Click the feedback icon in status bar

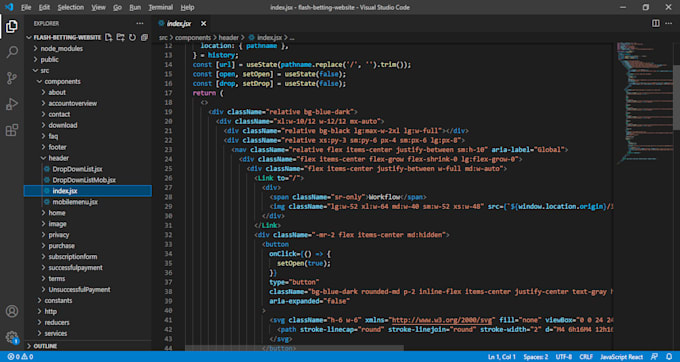click(654, 357)
